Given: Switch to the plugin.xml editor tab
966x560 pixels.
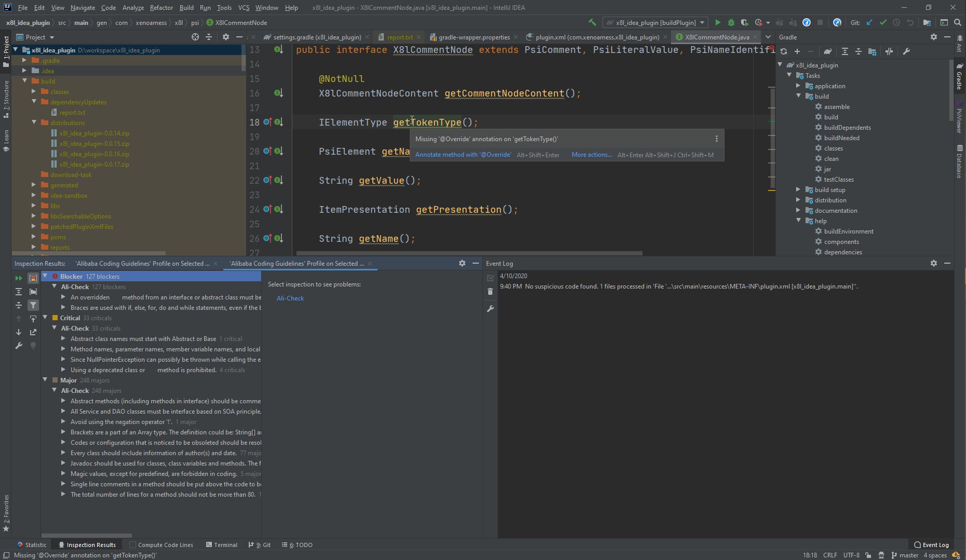Looking at the screenshot, I should point(597,37).
